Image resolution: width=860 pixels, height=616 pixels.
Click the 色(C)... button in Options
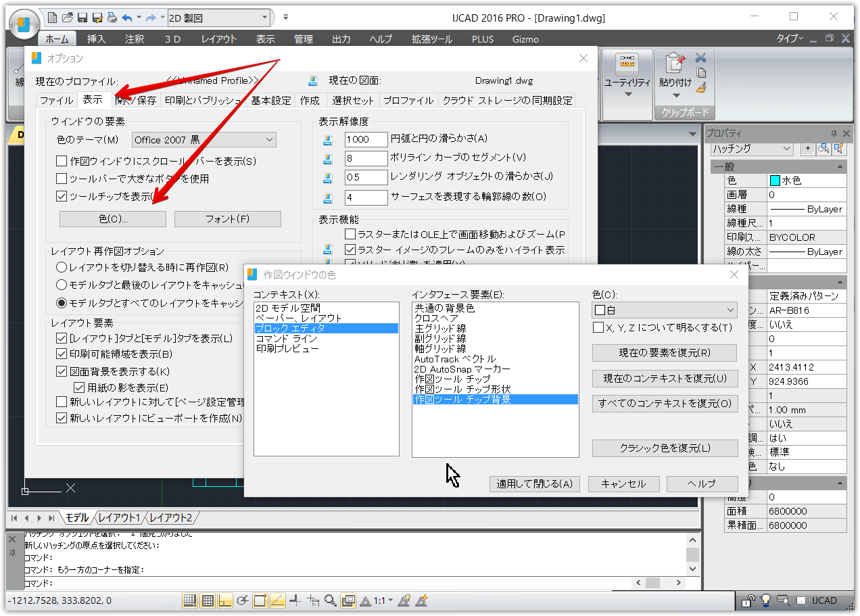coord(113,219)
